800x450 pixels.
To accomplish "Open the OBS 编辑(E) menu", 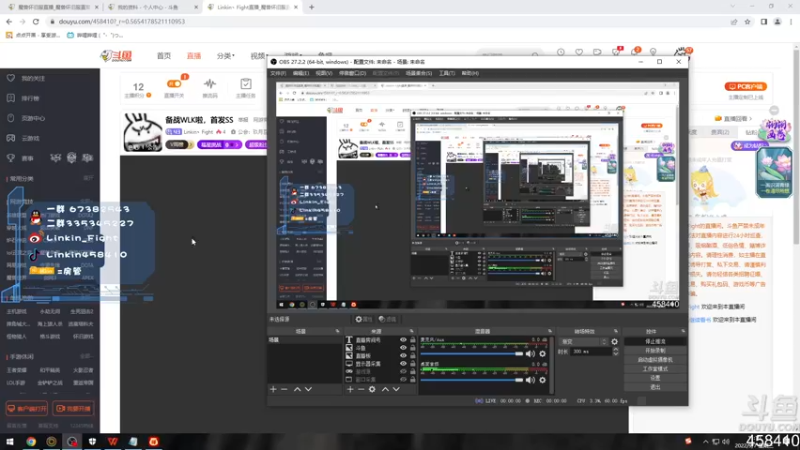I will click(x=301, y=73).
